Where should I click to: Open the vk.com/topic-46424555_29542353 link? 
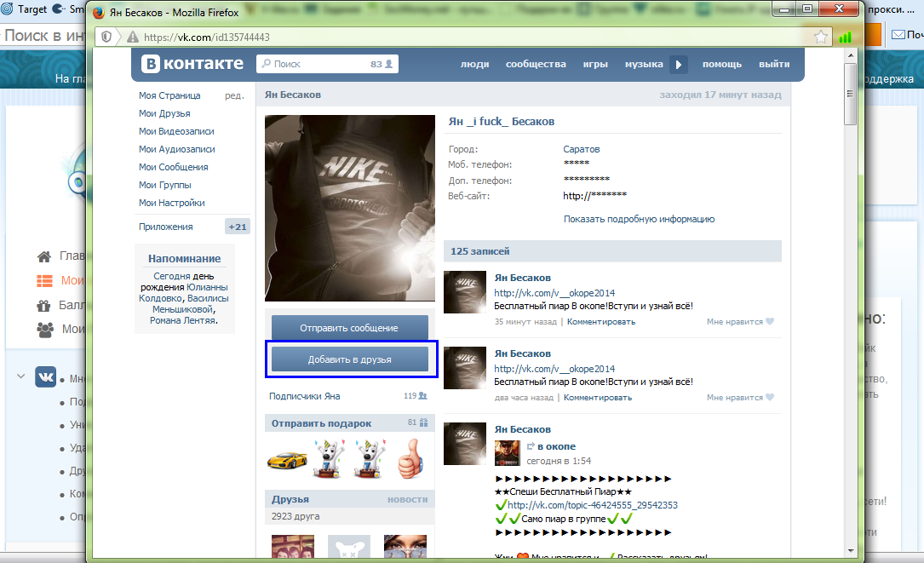point(592,505)
